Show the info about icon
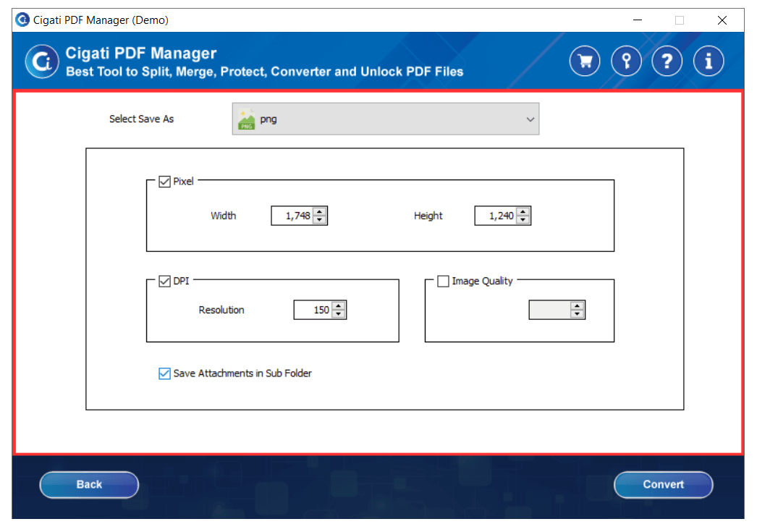 pos(709,62)
